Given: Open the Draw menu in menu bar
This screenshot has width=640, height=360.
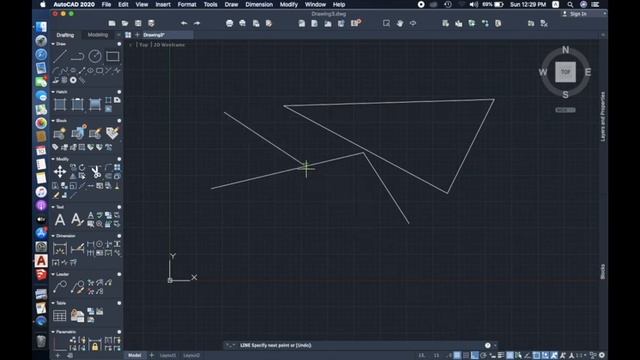Looking at the screenshot, I should [x=231, y=4].
